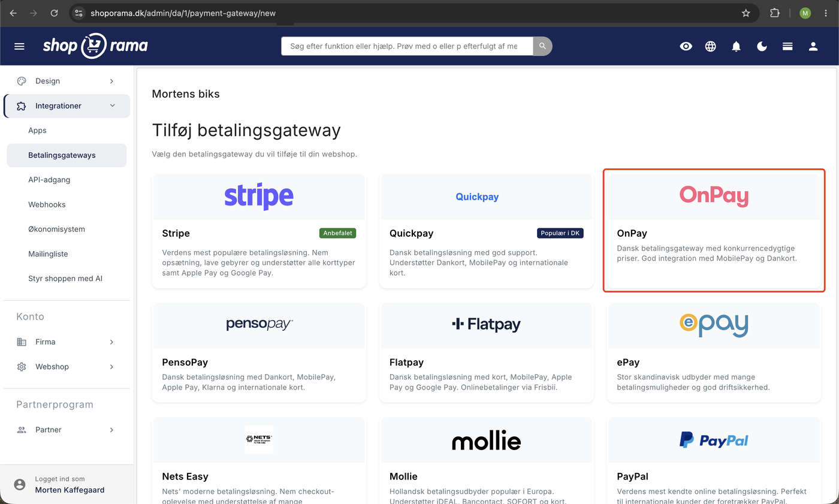Click the Shoporama logo
Screen dimensions: 839x504
click(95, 46)
